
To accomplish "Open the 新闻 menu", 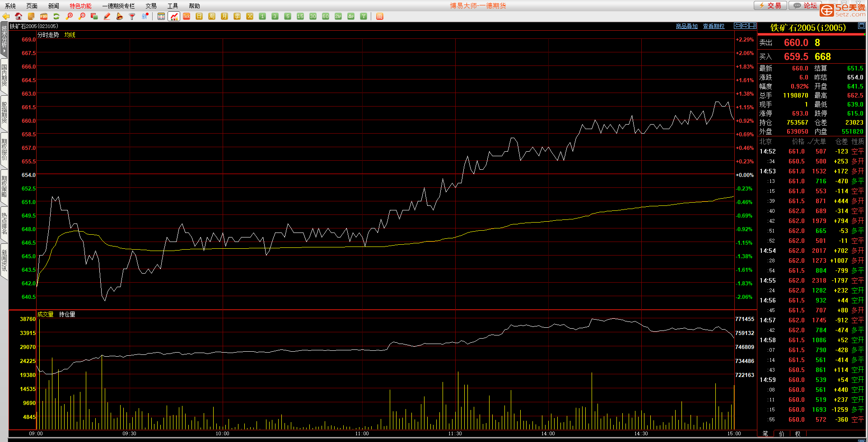I will (x=54, y=6).
